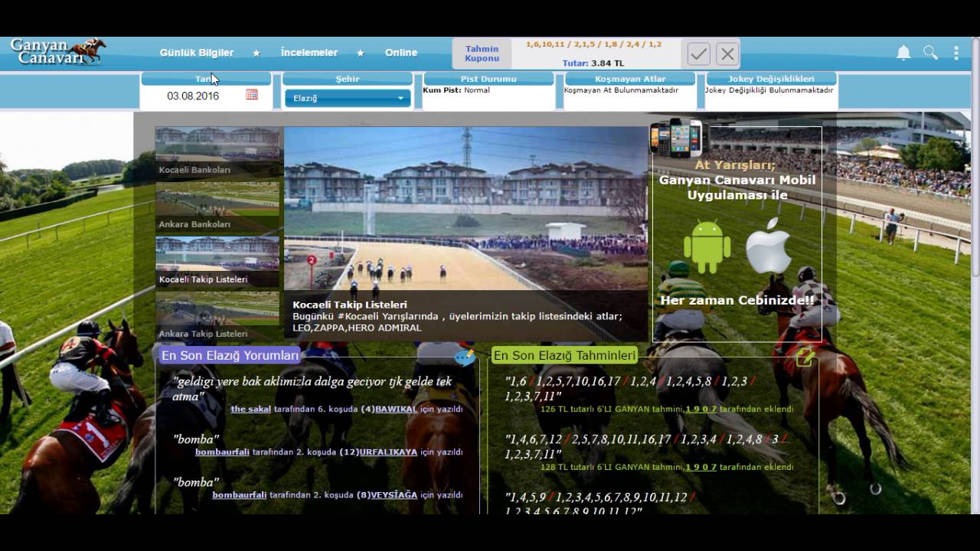Click 'LEO,ZAPPA,HERO ADMIRAL' text
This screenshot has width=980, height=551.
(x=357, y=328)
